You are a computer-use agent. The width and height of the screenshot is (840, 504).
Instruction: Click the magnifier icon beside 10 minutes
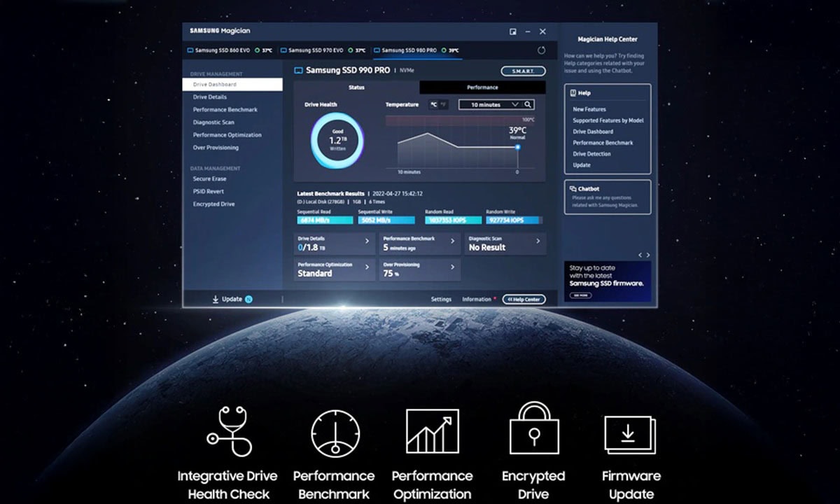(x=528, y=104)
